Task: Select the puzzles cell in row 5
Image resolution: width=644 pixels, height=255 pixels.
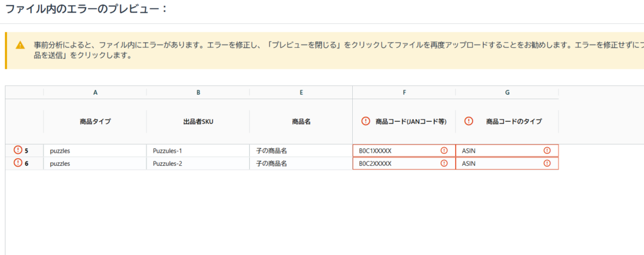Action: click(95, 151)
